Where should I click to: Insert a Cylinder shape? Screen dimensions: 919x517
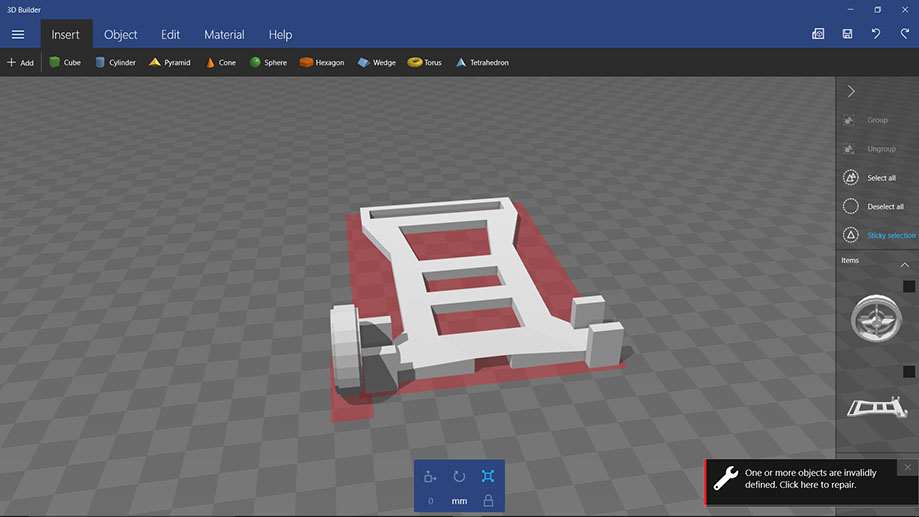[115, 62]
